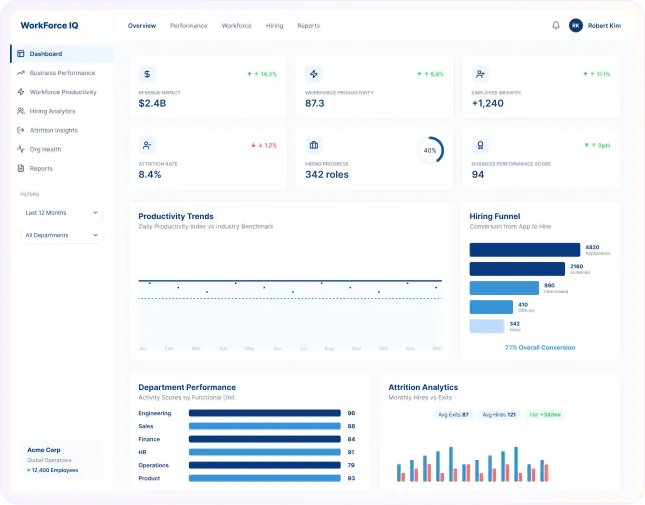Click the Product performance bar
Viewport: 645px width, 505px height.
(x=264, y=478)
